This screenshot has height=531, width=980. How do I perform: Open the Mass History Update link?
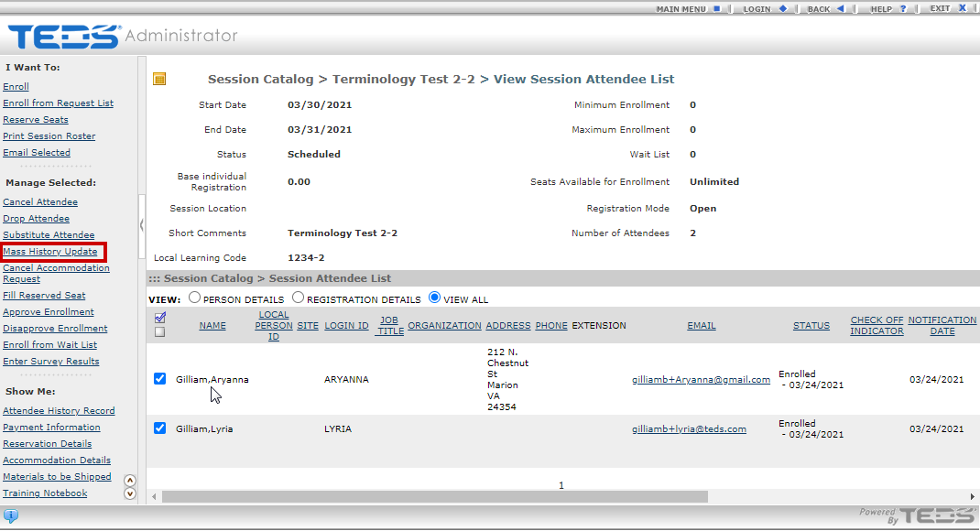point(50,252)
